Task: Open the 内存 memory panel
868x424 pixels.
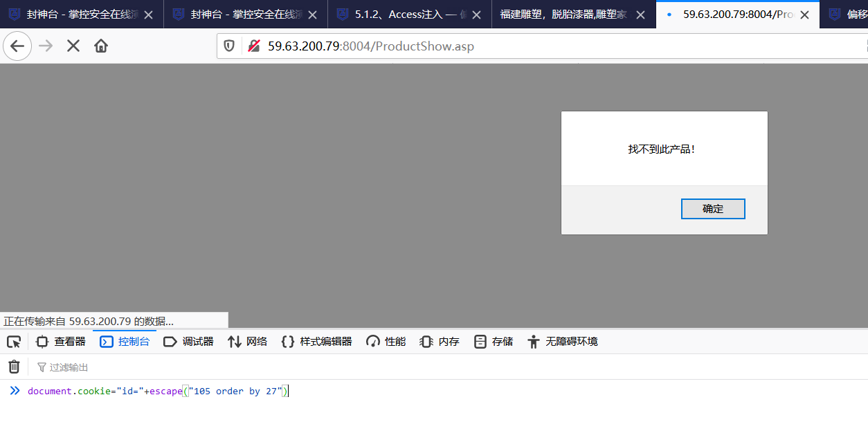Action: tap(440, 342)
